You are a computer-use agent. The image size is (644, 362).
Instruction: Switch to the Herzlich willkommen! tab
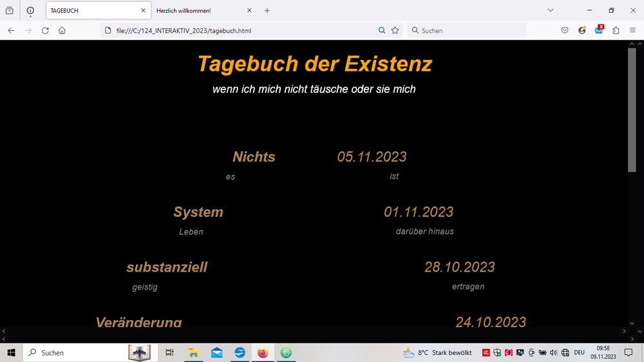(204, 11)
